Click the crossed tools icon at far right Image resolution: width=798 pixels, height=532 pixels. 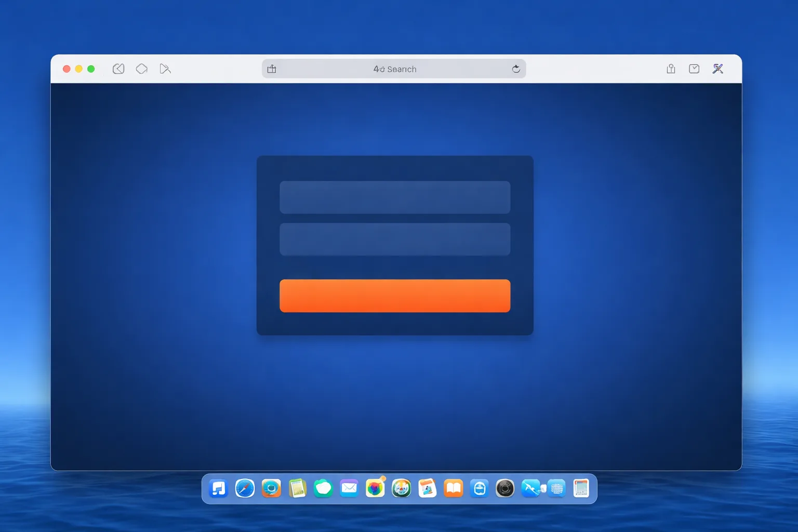pos(718,69)
